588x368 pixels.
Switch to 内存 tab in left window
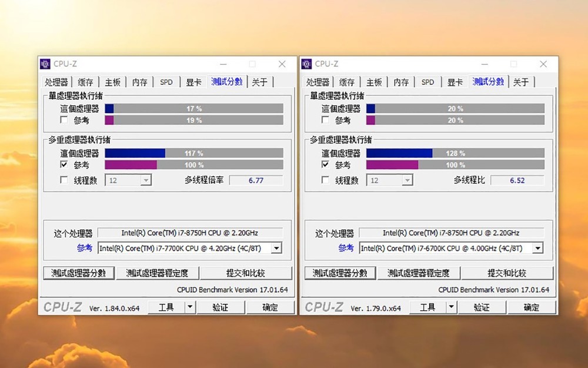(139, 82)
